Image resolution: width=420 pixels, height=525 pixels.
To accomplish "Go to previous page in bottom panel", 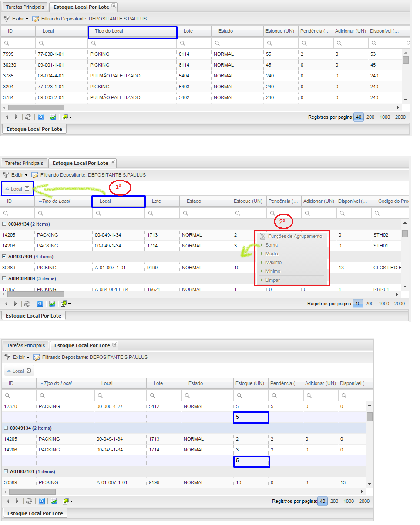I will point(7,501).
